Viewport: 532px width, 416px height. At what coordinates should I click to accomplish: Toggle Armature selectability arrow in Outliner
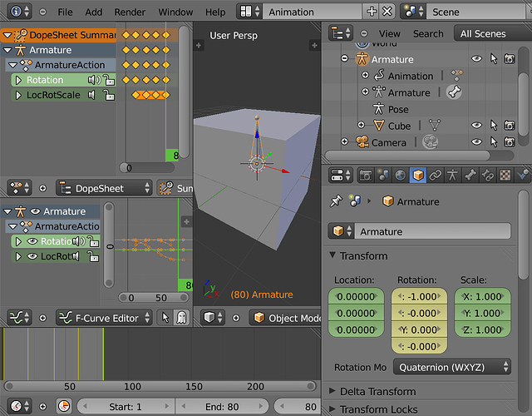pos(494,59)
